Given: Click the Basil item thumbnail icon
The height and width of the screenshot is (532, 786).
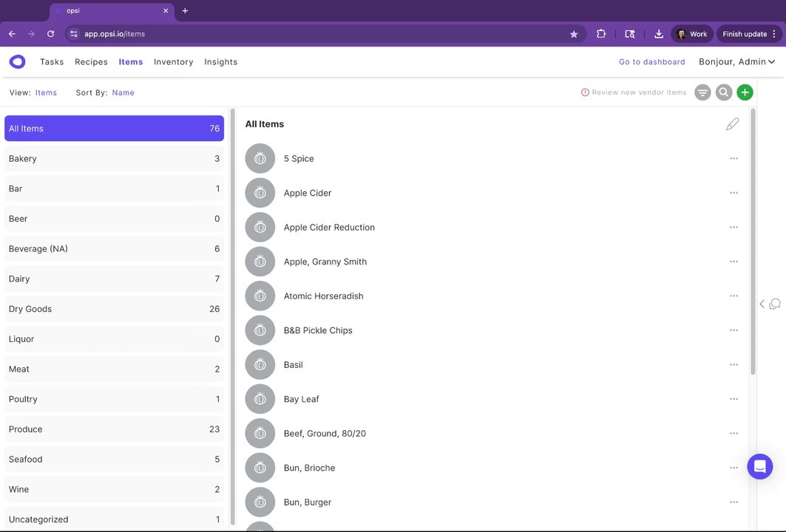Looking at the screenshot, I should tap(260, 365).
